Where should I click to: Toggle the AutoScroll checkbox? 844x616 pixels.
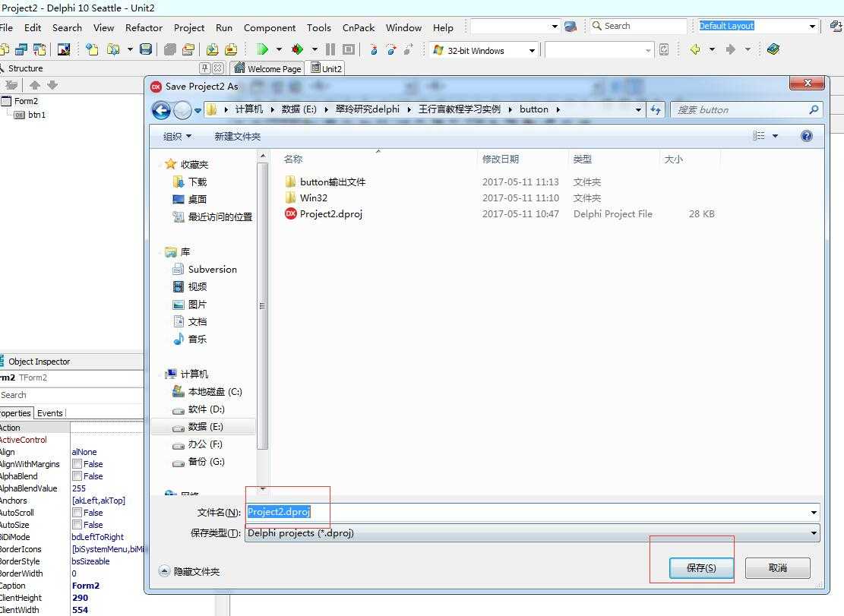pos(77,513)
